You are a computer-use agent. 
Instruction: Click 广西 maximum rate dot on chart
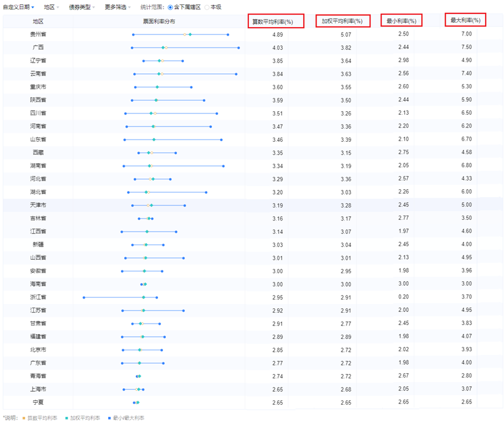238,47
